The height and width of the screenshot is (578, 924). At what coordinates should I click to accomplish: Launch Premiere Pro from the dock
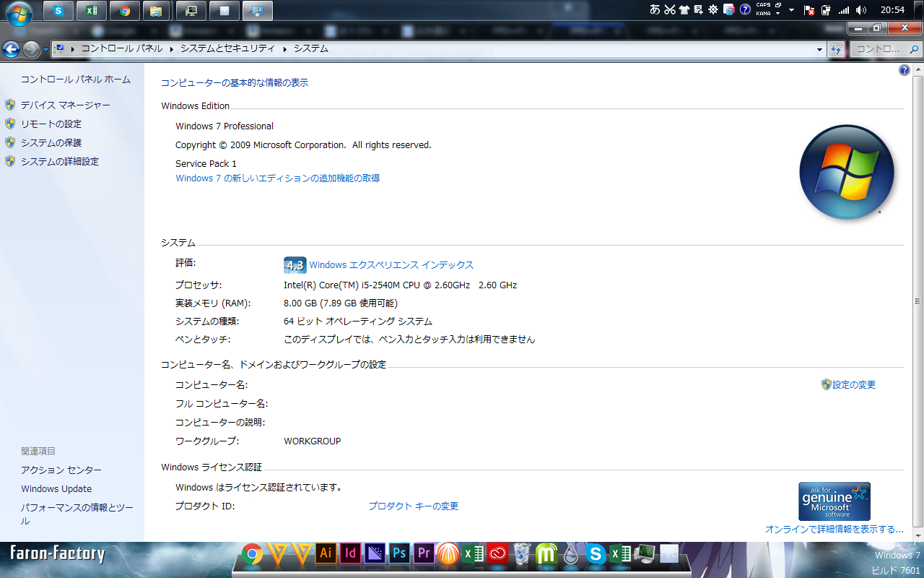[x=424, y=554]
